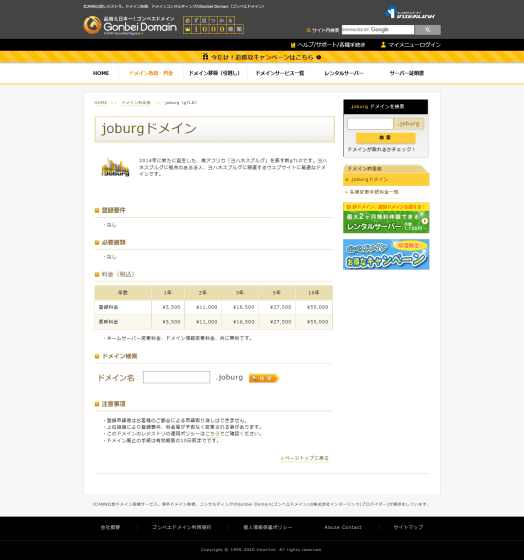
Task: Open マイメニューログイン link
Action: 411,45
